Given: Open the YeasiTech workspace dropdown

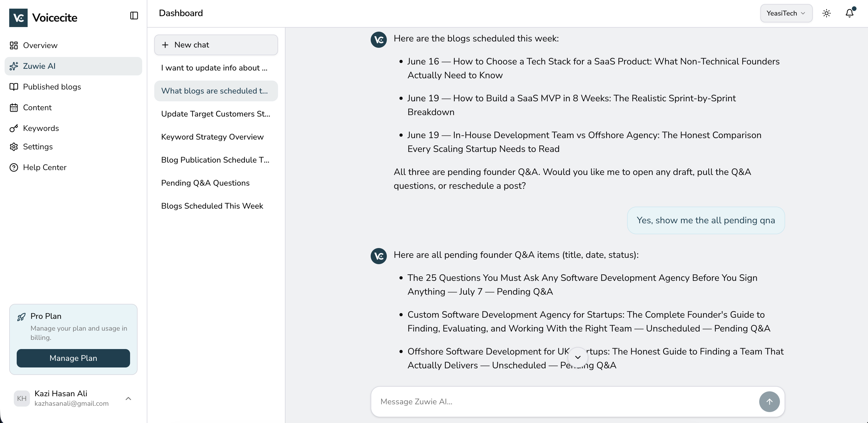Looking at the screenshot, I should click(786, 13).
